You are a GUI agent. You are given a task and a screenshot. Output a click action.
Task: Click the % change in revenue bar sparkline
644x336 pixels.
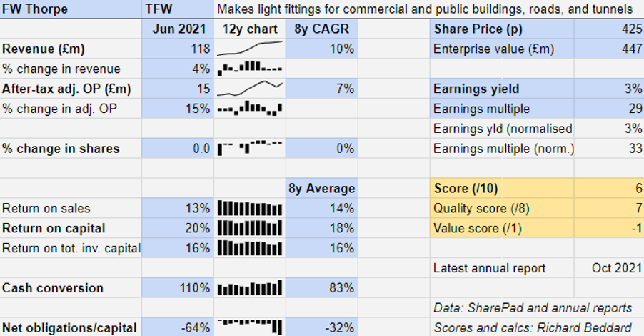click(x=250, y=69)
